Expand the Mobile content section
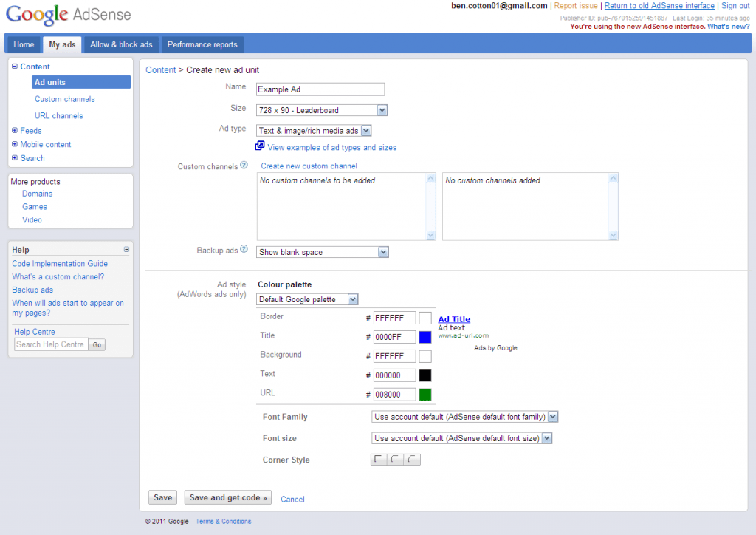 click(x=16, y=144)
